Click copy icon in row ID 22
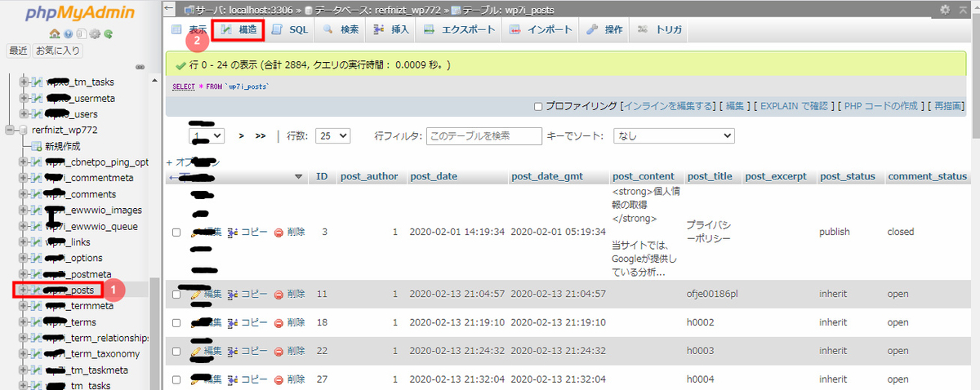 233,352
